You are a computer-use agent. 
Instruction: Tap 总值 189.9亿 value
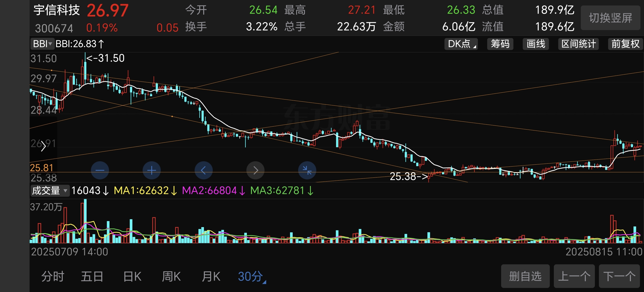pos(555,10)
